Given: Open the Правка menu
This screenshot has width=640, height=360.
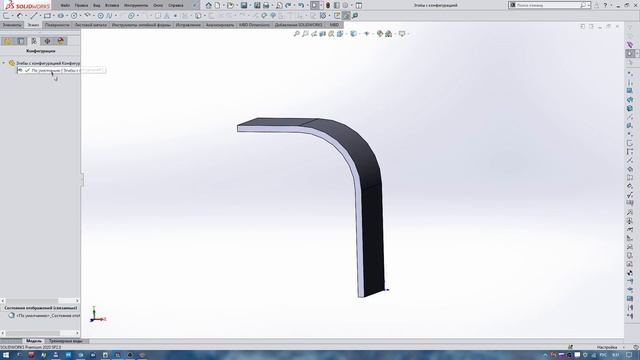Looking at the screenshot, I should [81, 5].
